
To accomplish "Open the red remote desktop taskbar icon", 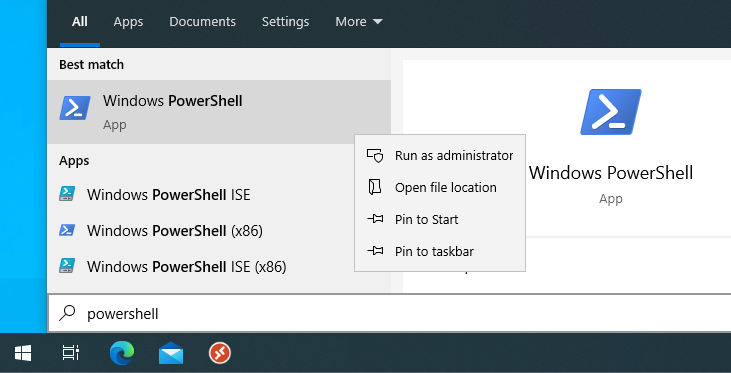I will coord(220,353).
